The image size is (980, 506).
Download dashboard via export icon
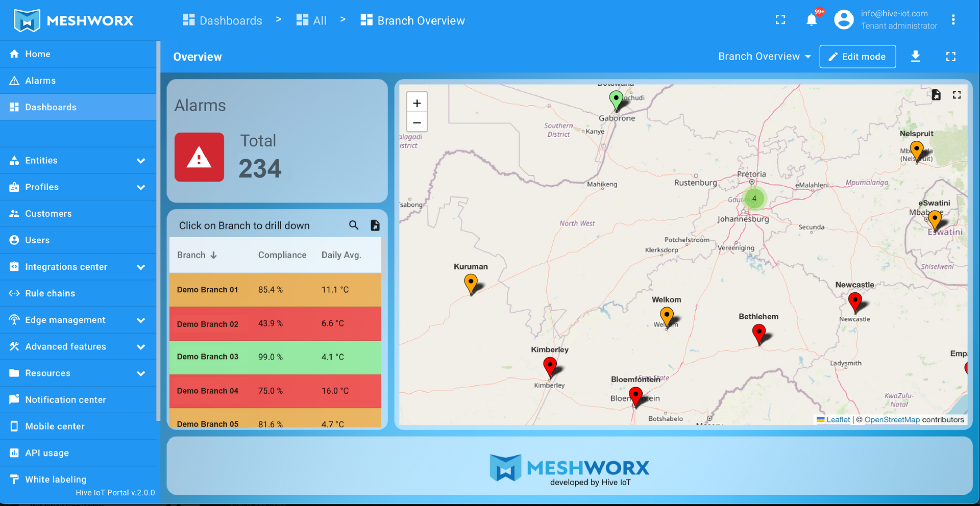coord(916,56)
